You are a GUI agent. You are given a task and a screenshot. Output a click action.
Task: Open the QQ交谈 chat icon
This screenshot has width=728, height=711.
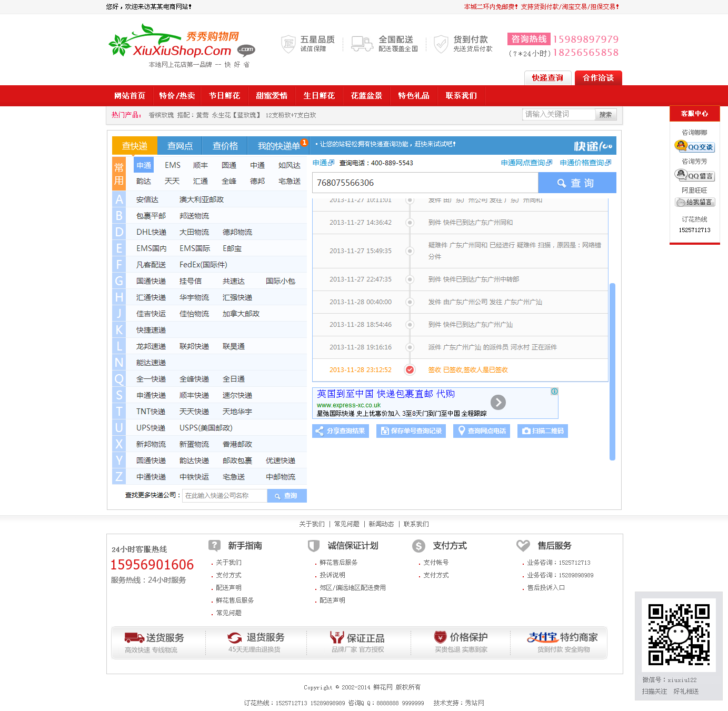694,147
